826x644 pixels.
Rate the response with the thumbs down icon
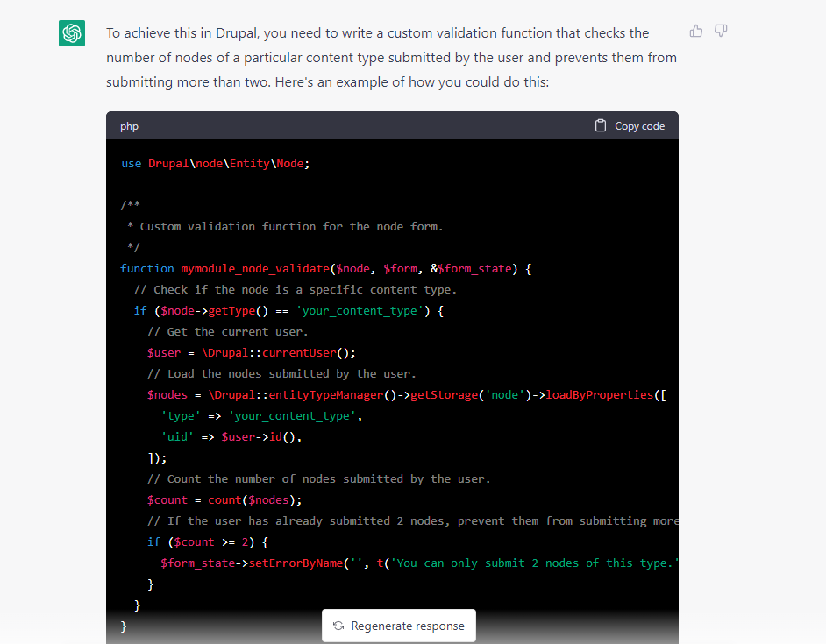[720, 31]
